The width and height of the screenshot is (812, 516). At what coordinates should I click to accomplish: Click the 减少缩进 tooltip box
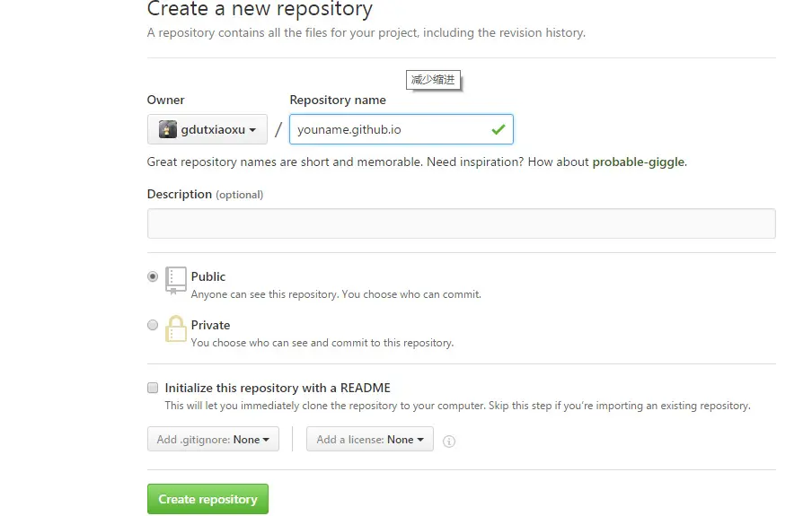tap(433, 80)
